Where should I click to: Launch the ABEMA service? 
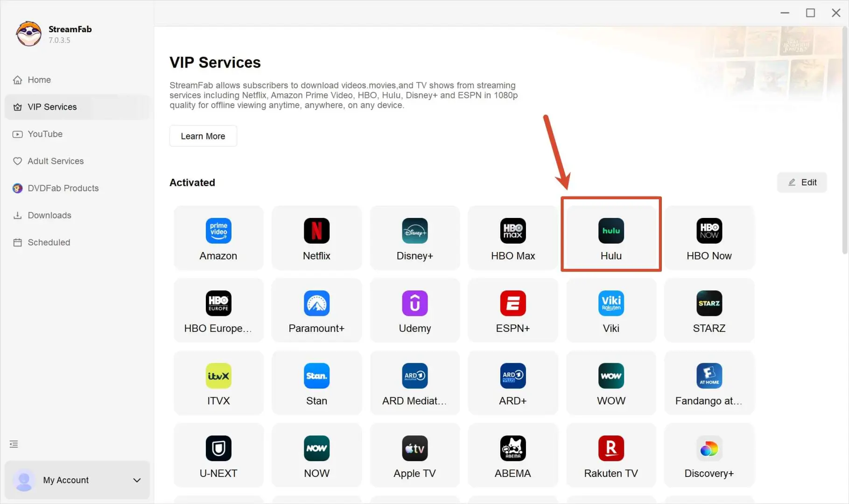tap(512, 455)
